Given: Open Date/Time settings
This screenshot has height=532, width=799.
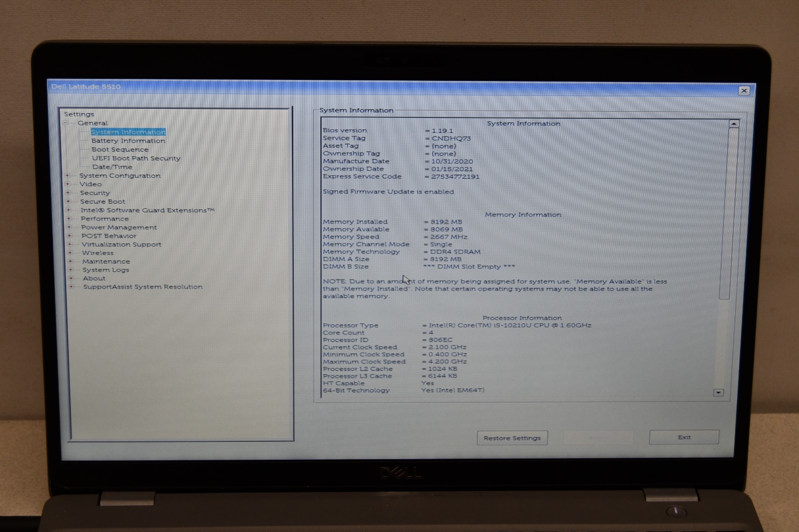Looking at the screenshot, I should point(112,167).
